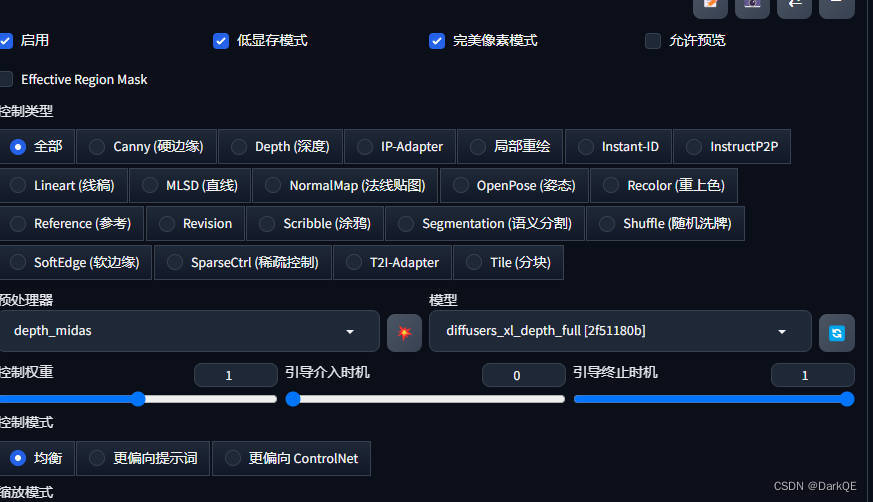Run preprocessor with the explosion icon
Image resolution: width=873 pixels, height=502 pixels.
(404, 333)
